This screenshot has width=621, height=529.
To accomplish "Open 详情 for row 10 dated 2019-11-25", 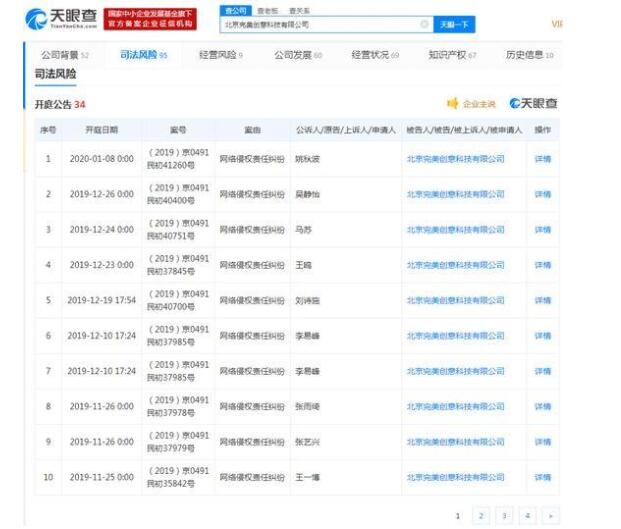I will tap(543, 477).
